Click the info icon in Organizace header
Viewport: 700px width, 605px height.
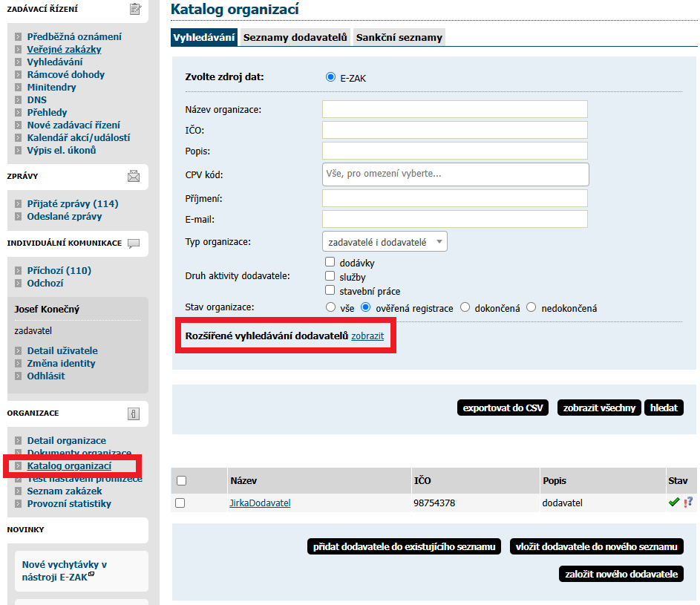[x=134, y=413]
